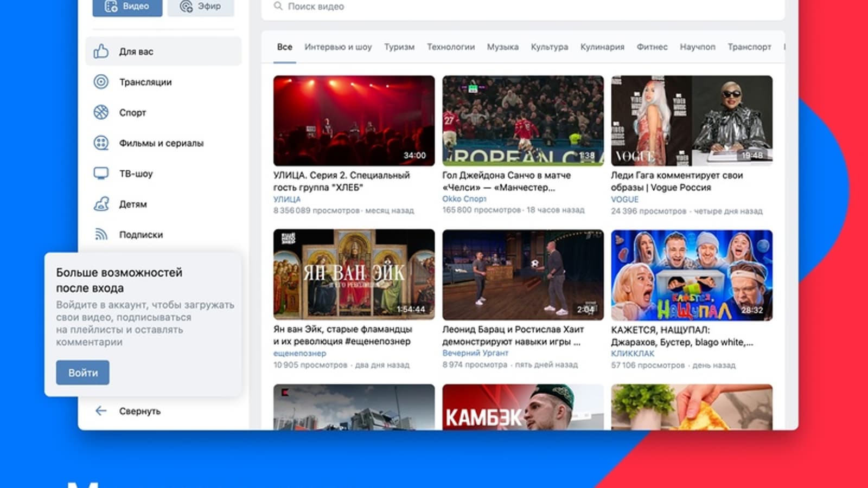The height and width of the screenshot is (488, 868).
Task: Visit the ещенепознер channel link
Action: pos(300,353)
